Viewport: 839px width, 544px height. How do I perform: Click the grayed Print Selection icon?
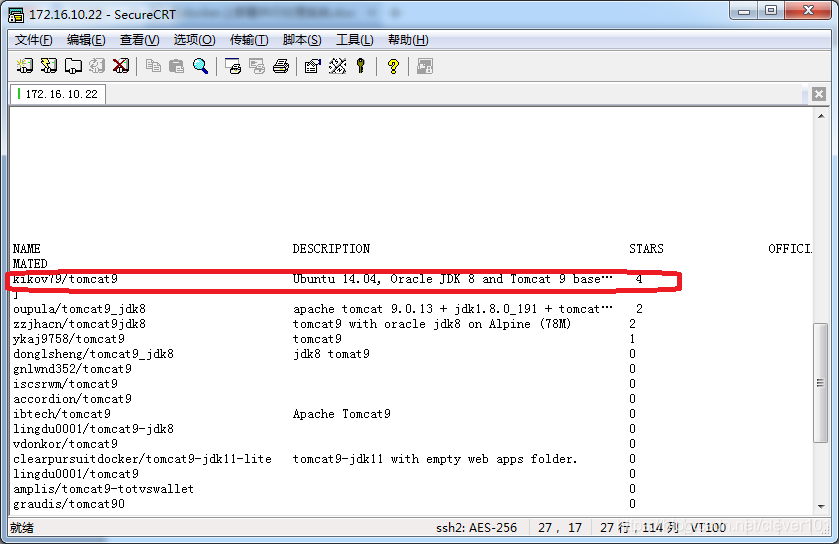pos(257,66)
